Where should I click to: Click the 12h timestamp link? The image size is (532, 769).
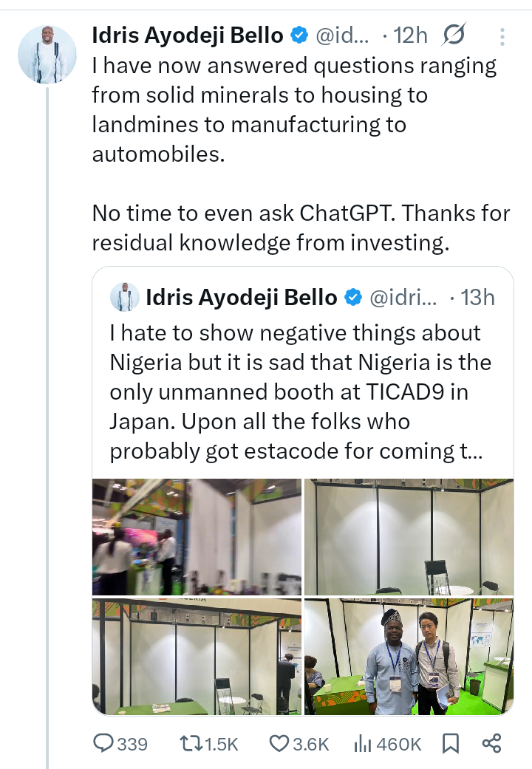tap(410, 35)
